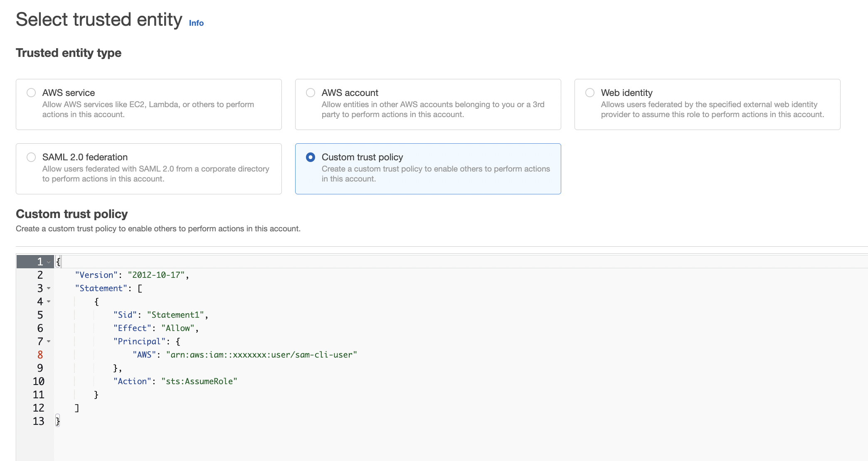Select the SAML 2.0 federation radio button

pos(31,157)
